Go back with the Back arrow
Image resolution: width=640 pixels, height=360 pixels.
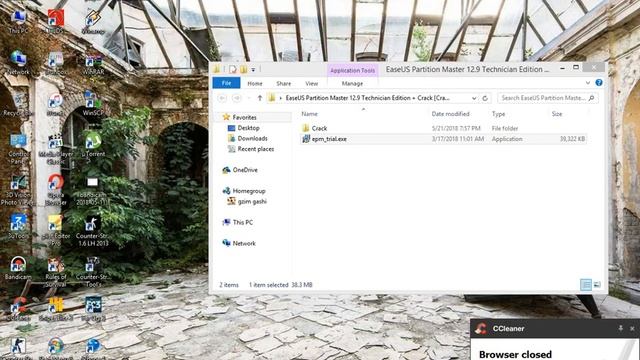pos(222,98)
